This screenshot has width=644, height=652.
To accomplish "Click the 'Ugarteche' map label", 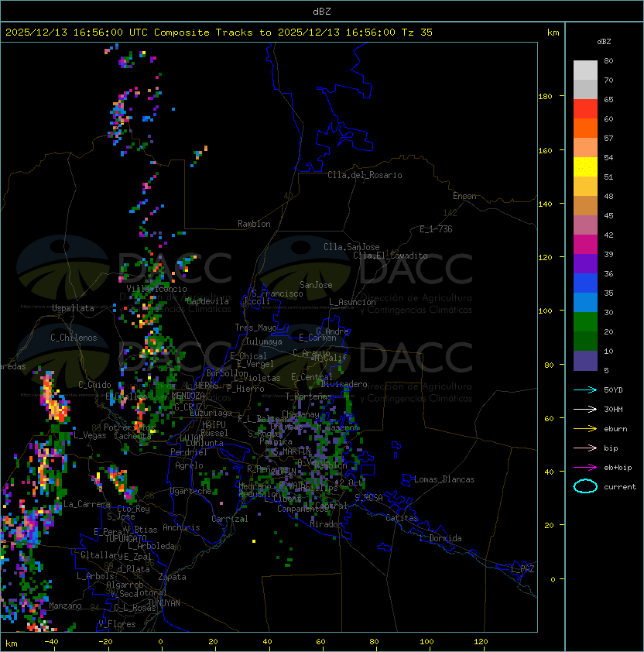I will (191, 491).
